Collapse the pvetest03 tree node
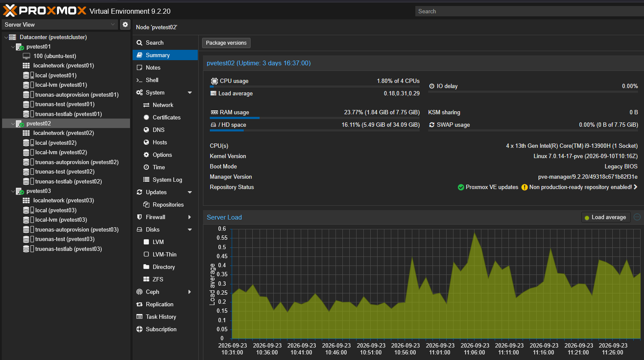 pyautogui.click(x=12, y=191)
